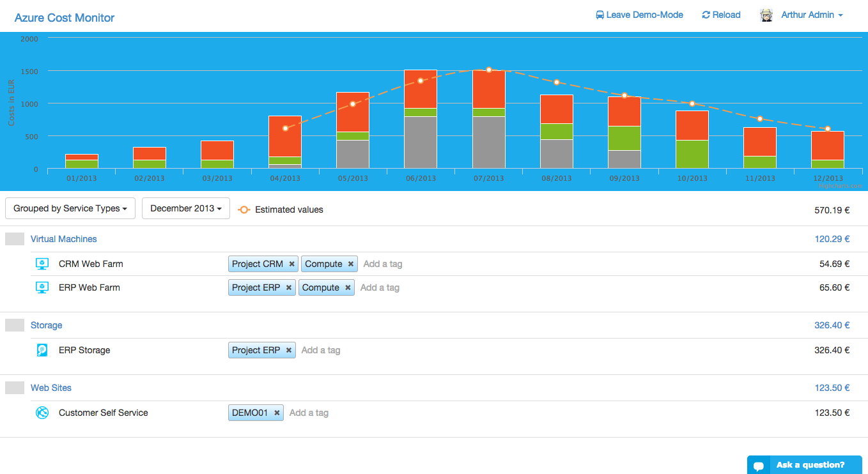Click the CRM Web Farm virtual machine icon

[42, 264]
